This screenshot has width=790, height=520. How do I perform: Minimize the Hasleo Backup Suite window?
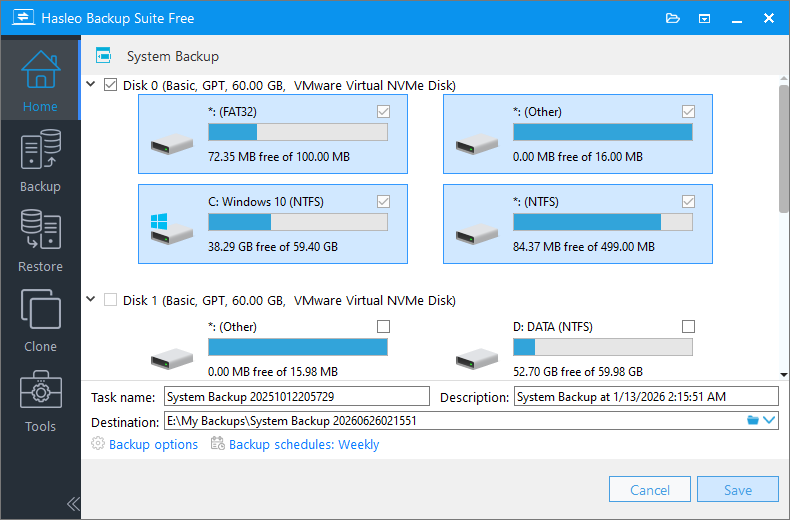737,19
